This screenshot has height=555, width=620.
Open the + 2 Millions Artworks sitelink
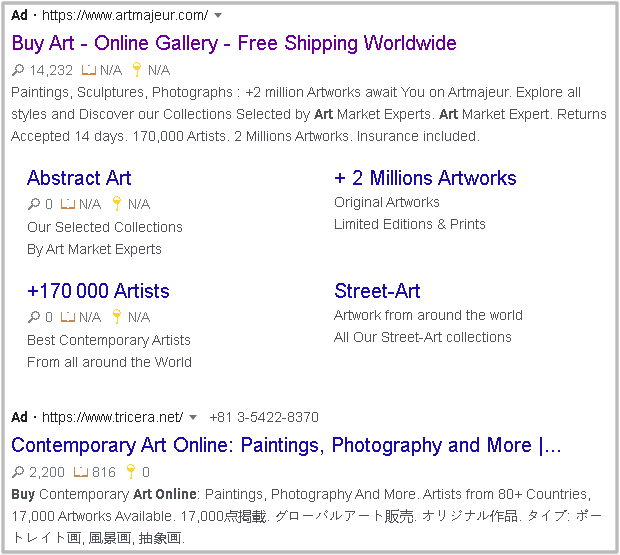425,178
